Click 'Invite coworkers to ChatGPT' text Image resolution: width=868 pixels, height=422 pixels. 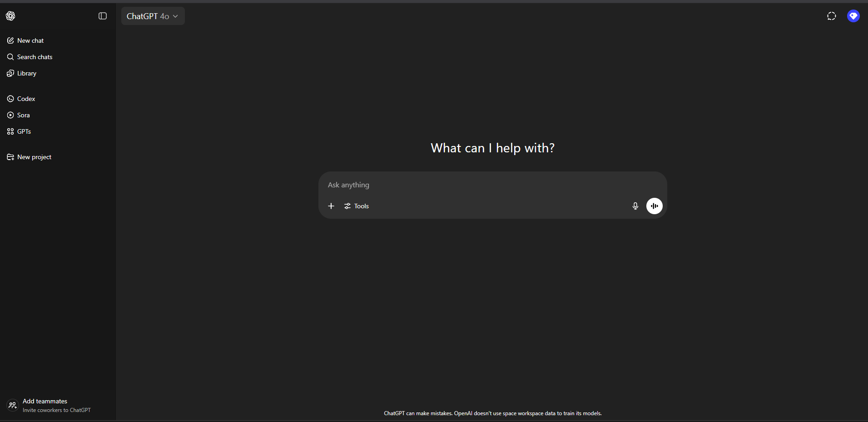tap(57, 410)
